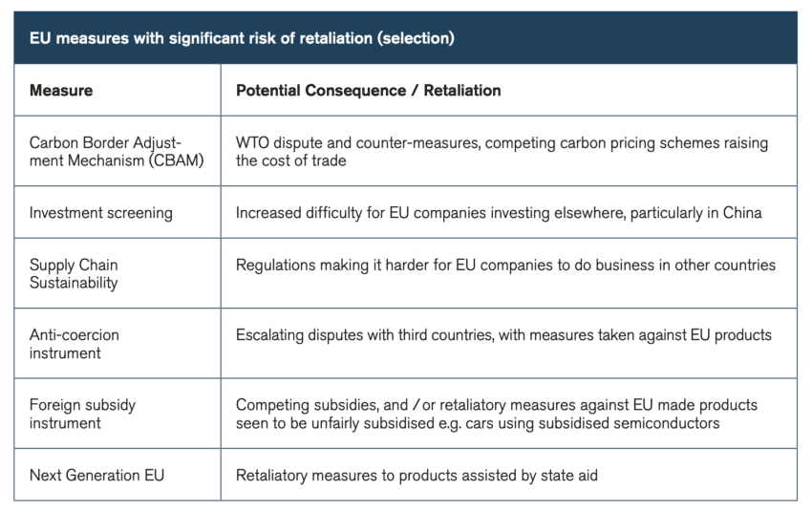Click 'Escalating disputes with third countries' cell
This screenshot has height=512, width=812.
coord(503,335)
